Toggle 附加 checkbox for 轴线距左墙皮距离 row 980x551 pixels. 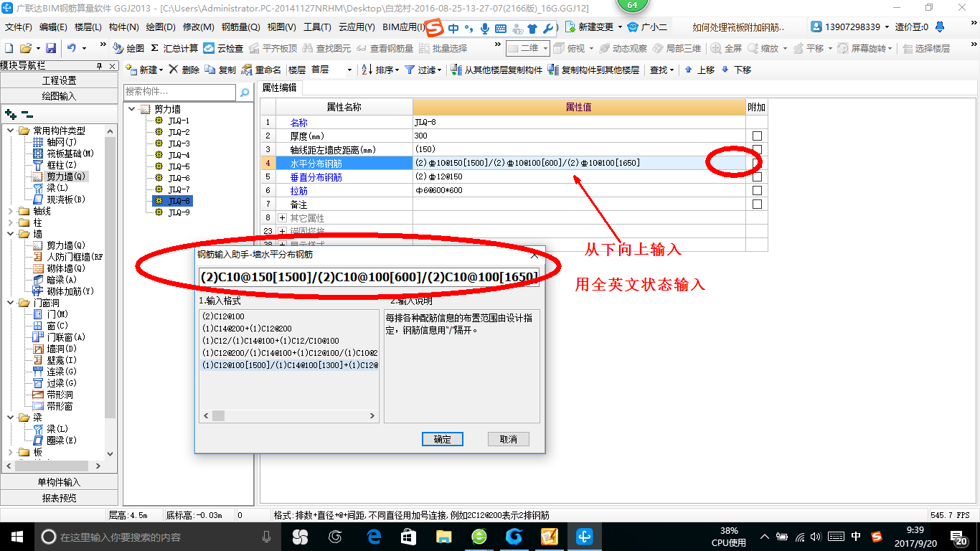(757, 149)
